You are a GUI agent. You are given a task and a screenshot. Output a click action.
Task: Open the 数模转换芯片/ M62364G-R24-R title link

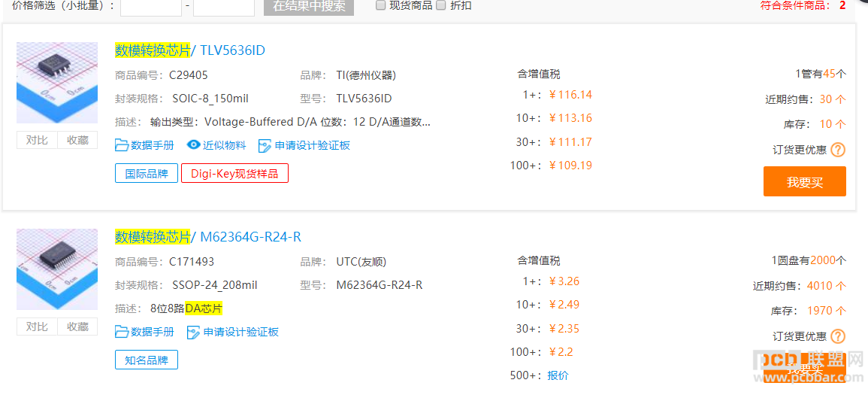pos(207,237)
